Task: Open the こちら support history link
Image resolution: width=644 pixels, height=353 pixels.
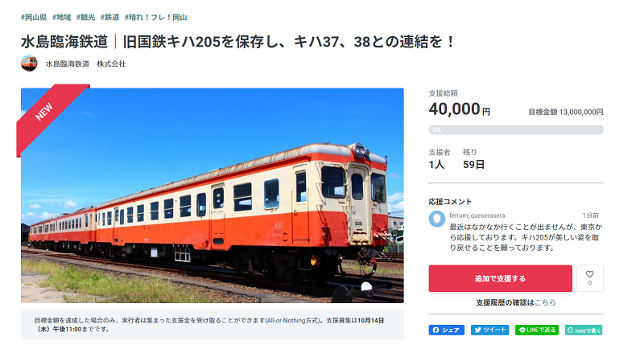Action: pyautogui.click(x=545, y=302)
